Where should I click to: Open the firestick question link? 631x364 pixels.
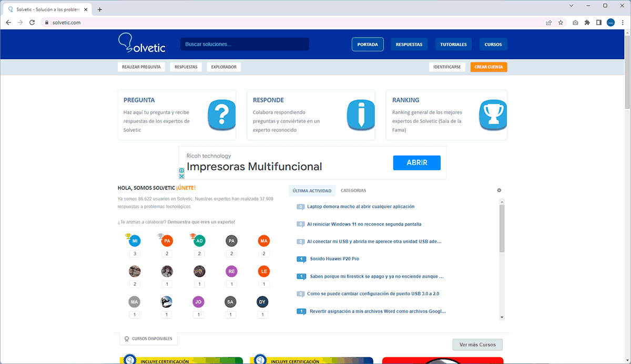[376, 276]
